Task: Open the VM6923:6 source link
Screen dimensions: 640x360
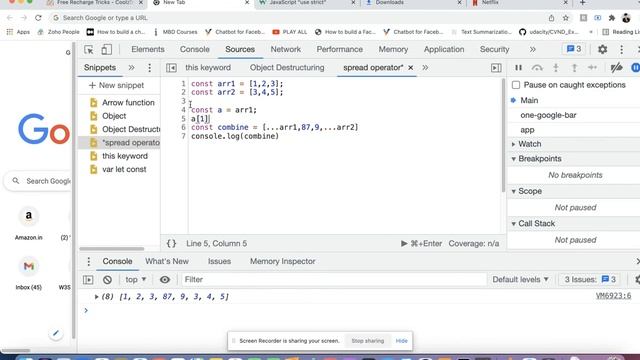Action: pos(613,296)
